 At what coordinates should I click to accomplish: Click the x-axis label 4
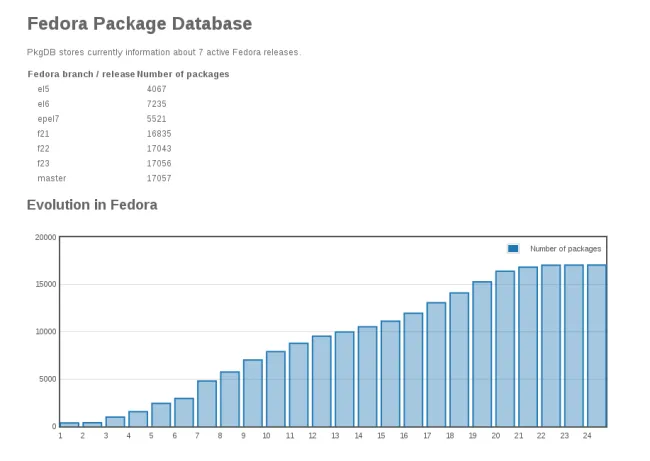click(x=129, y=436)
